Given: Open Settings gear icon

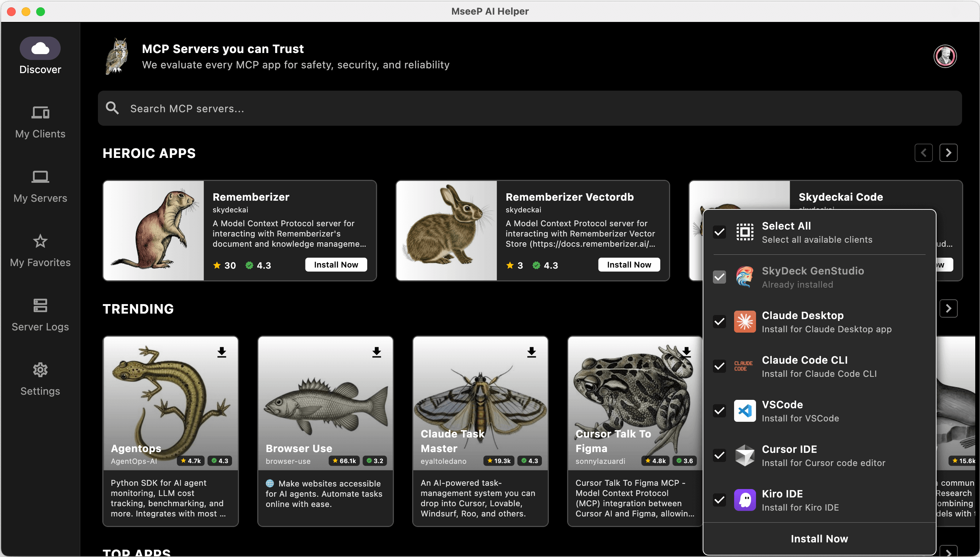Looking at the screenshot, I should (x=40, y=370).
